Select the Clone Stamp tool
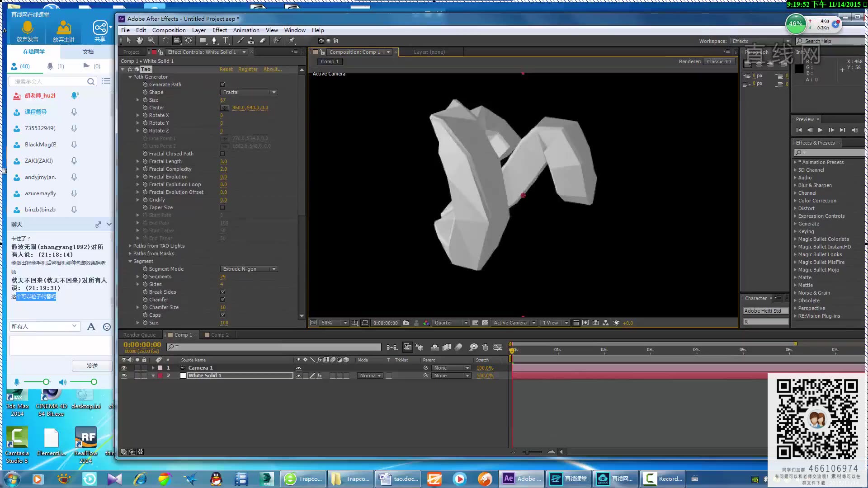 pyautogui.click(x=251, y=41)
